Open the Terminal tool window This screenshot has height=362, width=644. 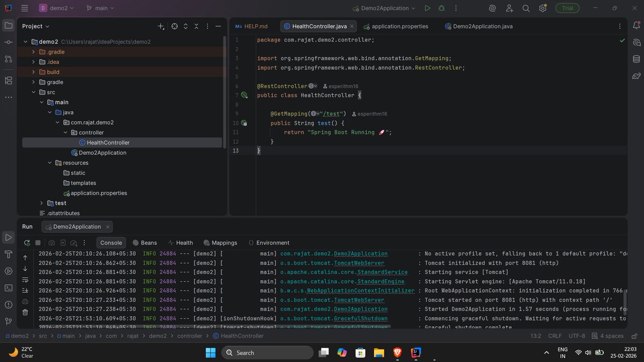tap(9, 287)
